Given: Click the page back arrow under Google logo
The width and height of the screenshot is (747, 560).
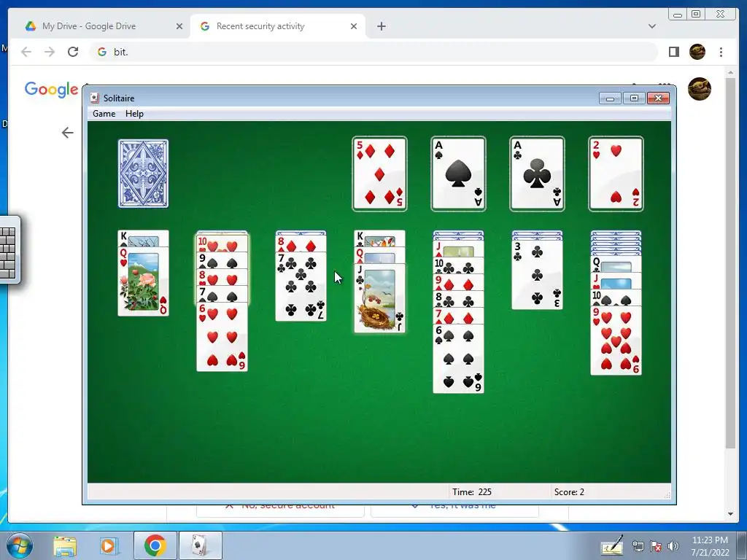Looking at the screenshot, I should tap(67, 133).
